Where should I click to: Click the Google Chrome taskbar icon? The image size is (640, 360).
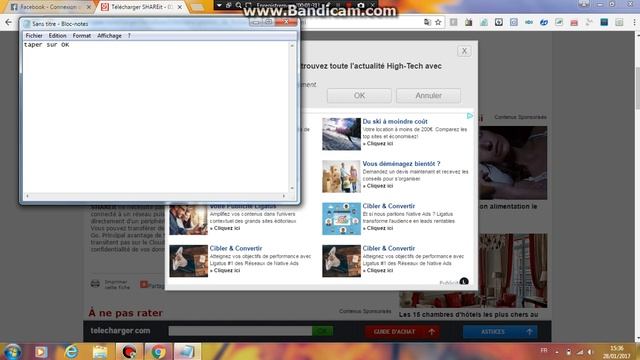158,351
